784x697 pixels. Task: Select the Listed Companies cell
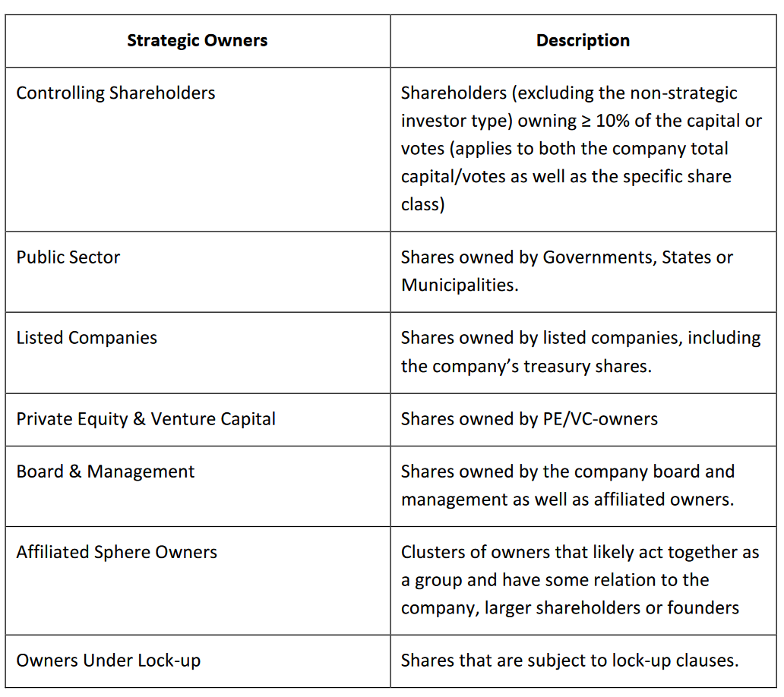coord(87,338)
